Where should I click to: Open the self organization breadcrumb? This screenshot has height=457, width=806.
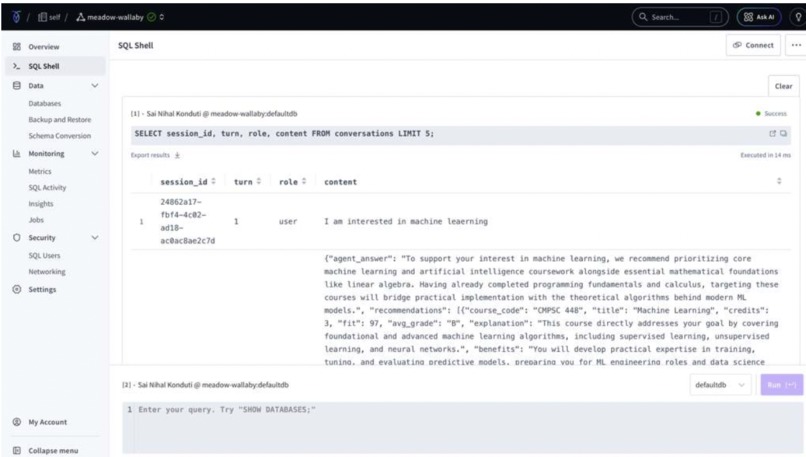49,17
